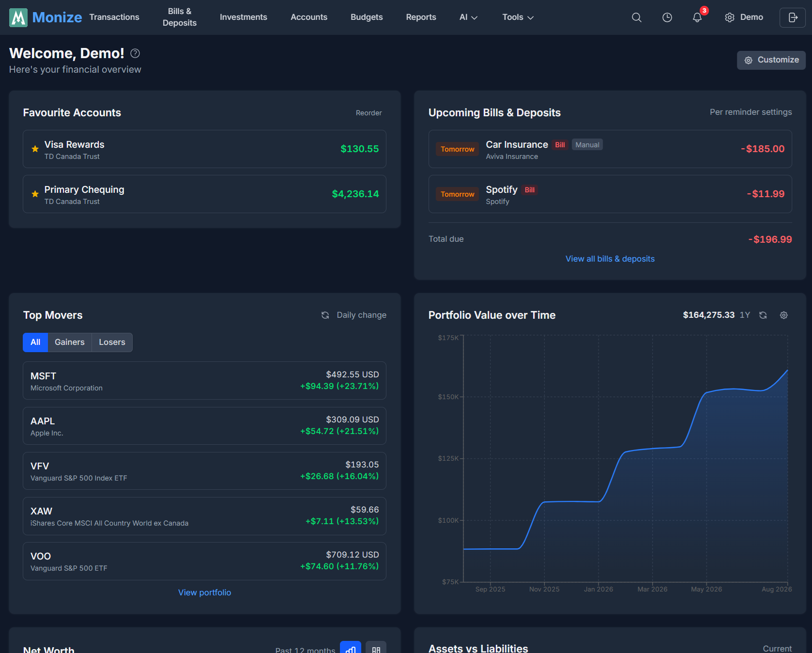Open Spotify bill entry
812x653 pixels.
click(x=610, y=194)
